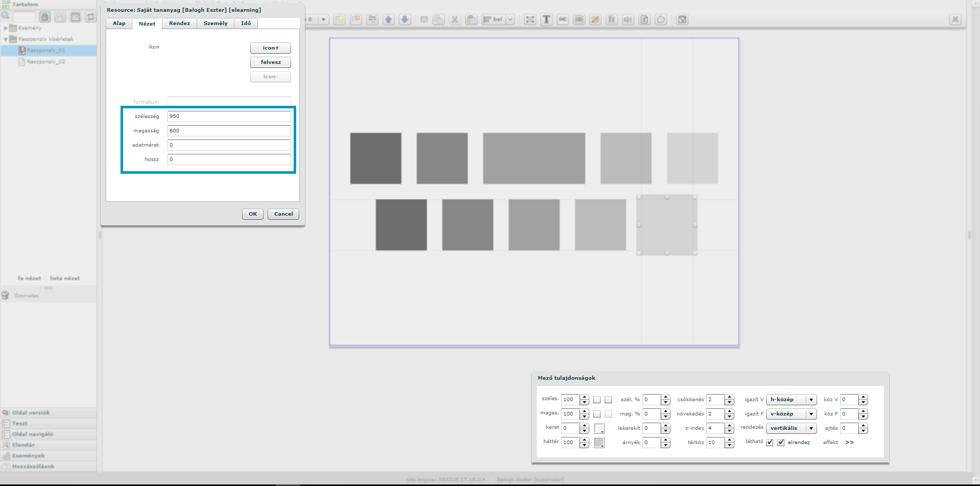The height and width of the screenshot is (486, 980).
Task: Tick the first checkbox next to széles.
Action: tap(597, 400)
